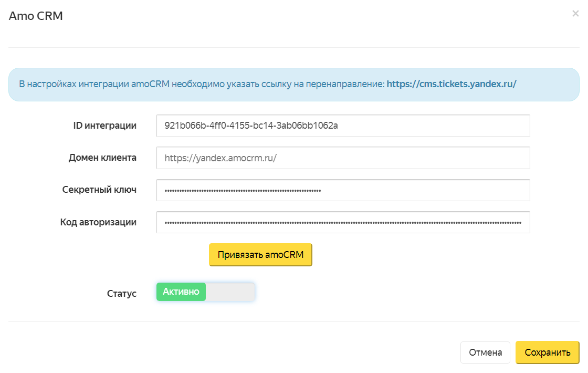The height and width of the screenshot is (373, 588).
Task: Save settings with Сохранить
Action: 547,353
